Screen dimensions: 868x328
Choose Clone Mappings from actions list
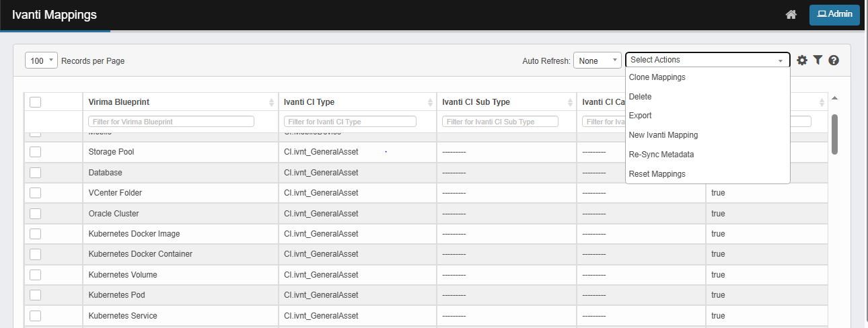pos(657,77)
